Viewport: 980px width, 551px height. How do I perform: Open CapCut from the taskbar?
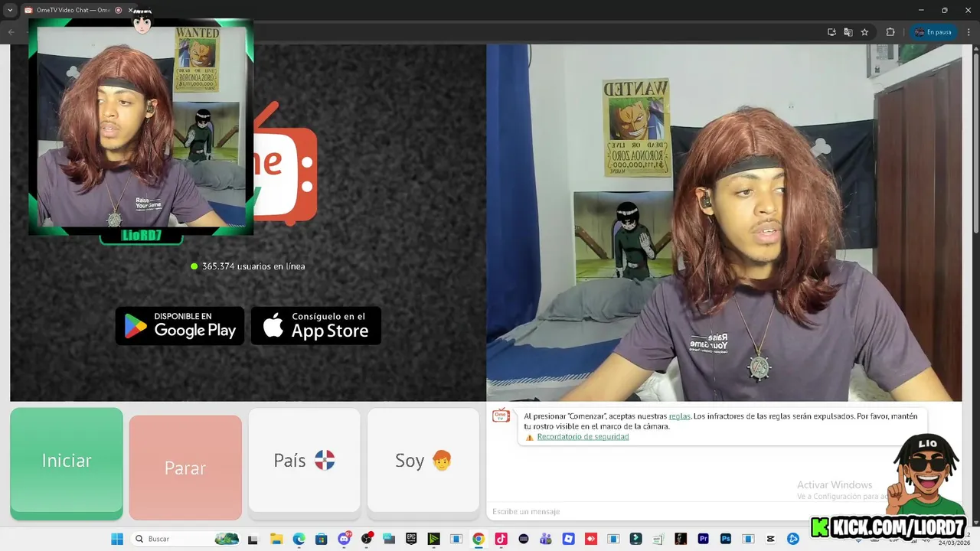(x=771, y=539)
